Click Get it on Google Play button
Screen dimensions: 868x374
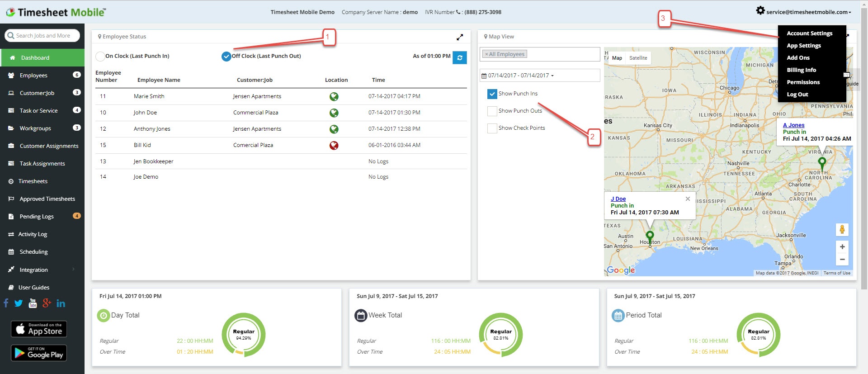[39, 353]
